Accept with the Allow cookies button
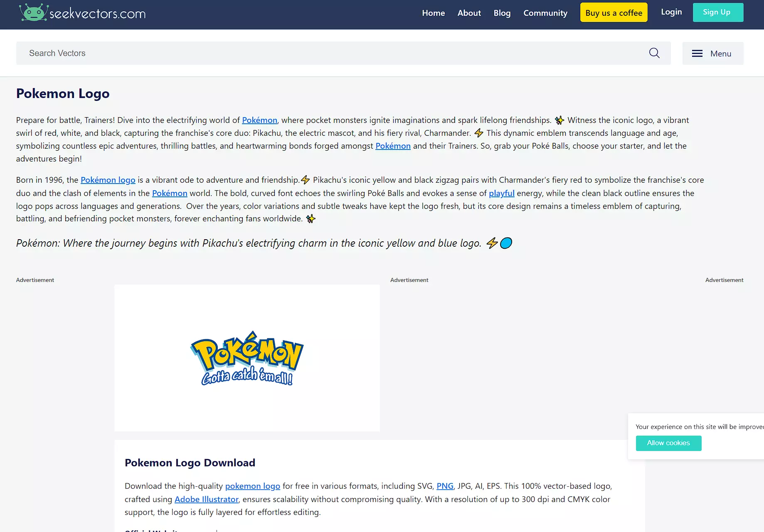764x532 pixels. click(668, 443)
